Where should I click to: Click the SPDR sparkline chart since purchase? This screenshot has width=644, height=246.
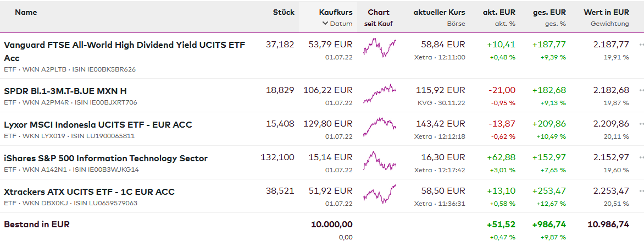(x=379, y=93)
